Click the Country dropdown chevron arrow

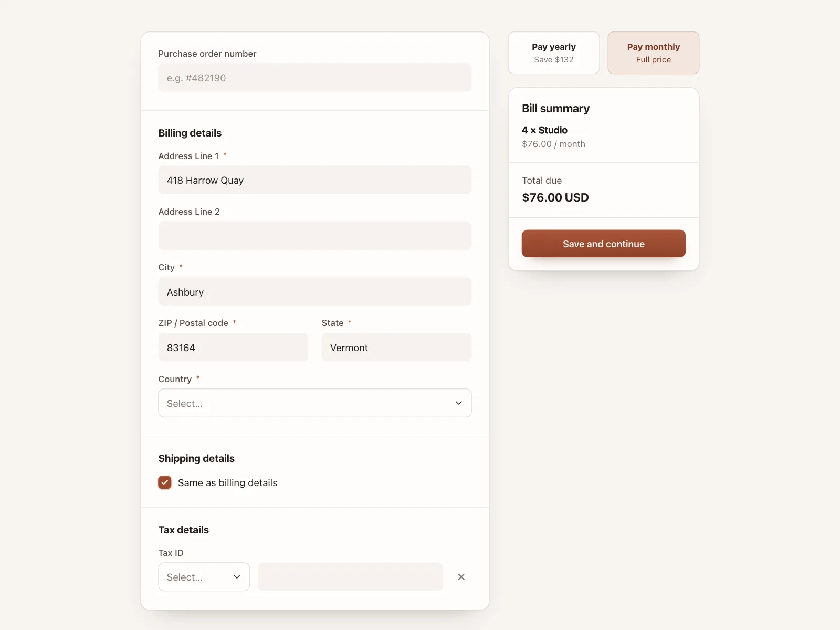(458, 403)
